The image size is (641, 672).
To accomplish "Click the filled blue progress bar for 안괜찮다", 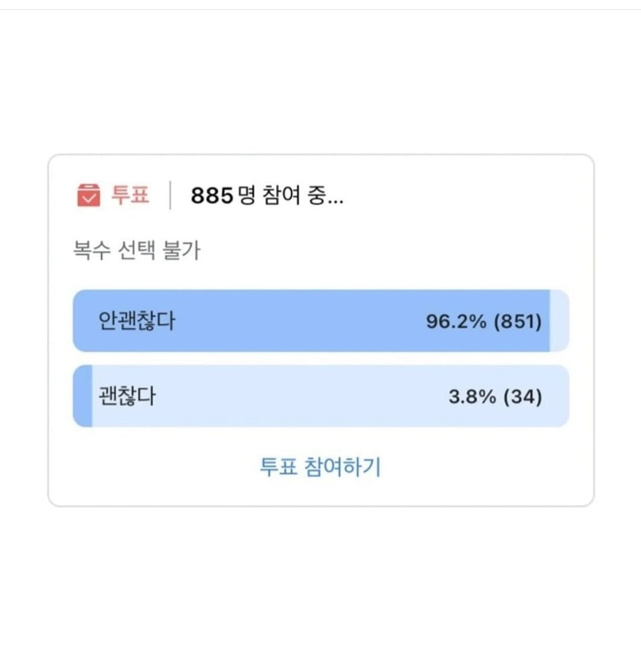I will coord(285,322).
